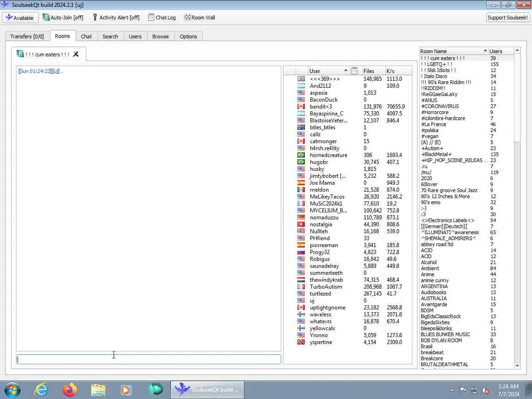Image resolution: width=532 pixels, height=399 pixels.
Task: Click the Action Center flag tray icon
Action: (x=462, y=390)
